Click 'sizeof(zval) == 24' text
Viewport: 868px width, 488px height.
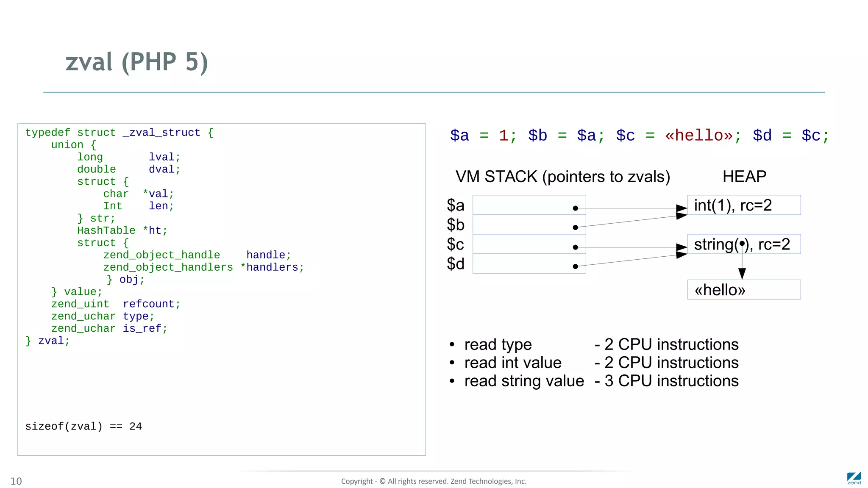point(83,427)
